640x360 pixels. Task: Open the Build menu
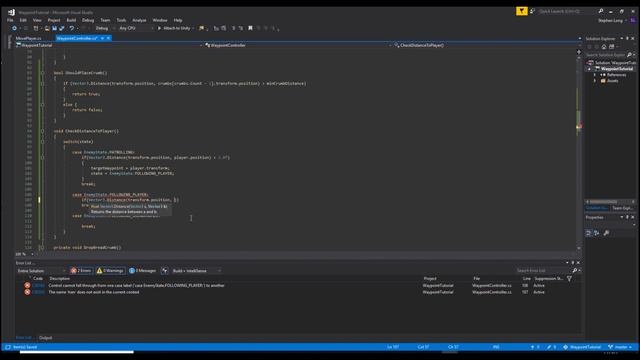pyautogui.click(x=71, y=20)
